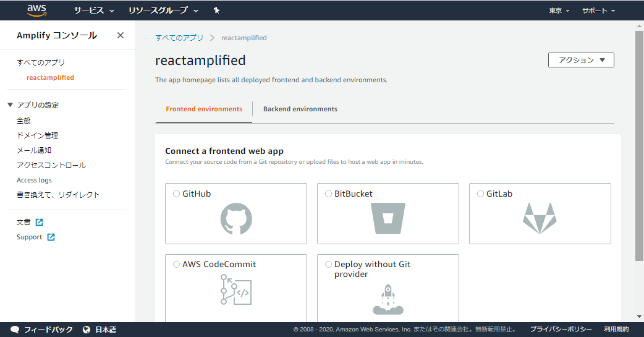Click the external link icon beside Support
This screenshot has width=644, height=337.
51,237
